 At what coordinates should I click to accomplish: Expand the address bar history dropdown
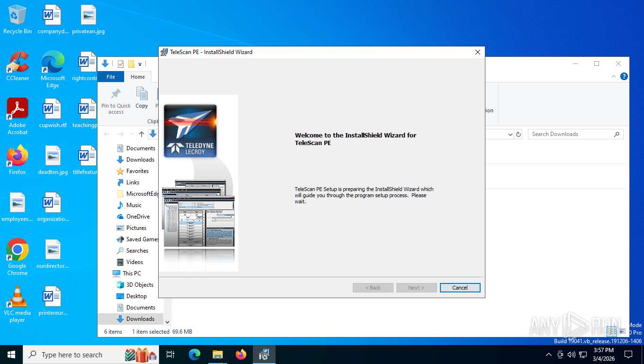pyautogui.click(x=510, y=134)
